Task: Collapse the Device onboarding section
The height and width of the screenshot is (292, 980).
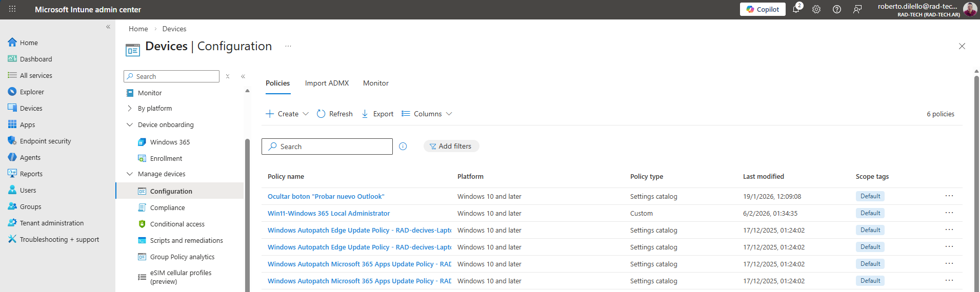Action: click(130, 124)
